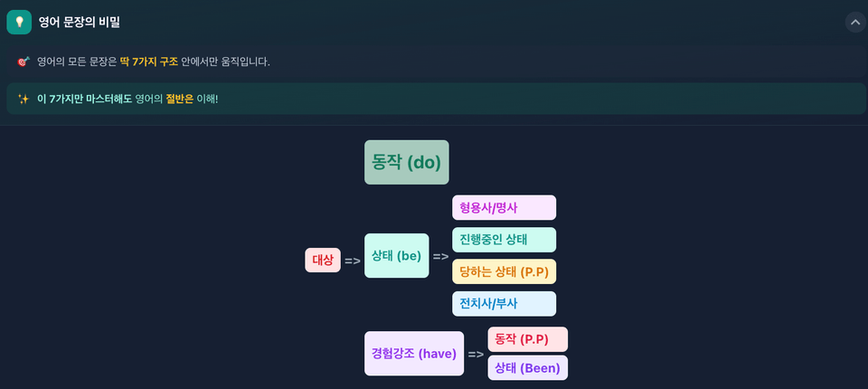
Task: Select the 동작 (do) block
Action: coord(406,162)
